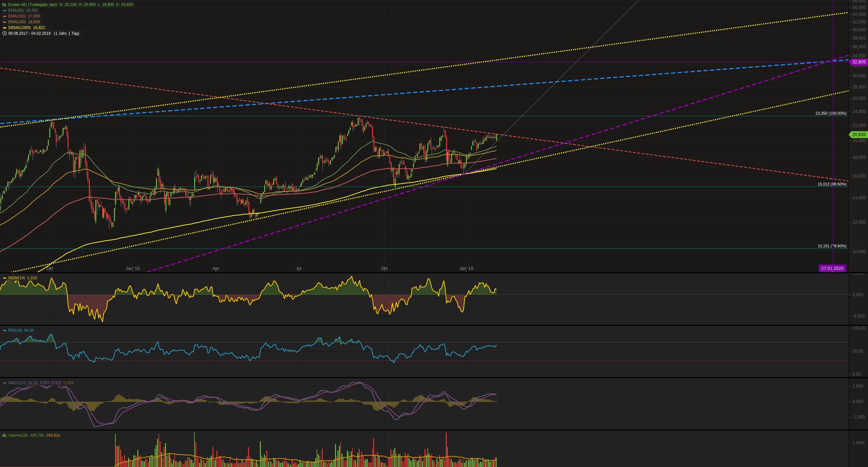Click the MOM(14) yellow line marker
868x467 pixels.
coord(4,278)
